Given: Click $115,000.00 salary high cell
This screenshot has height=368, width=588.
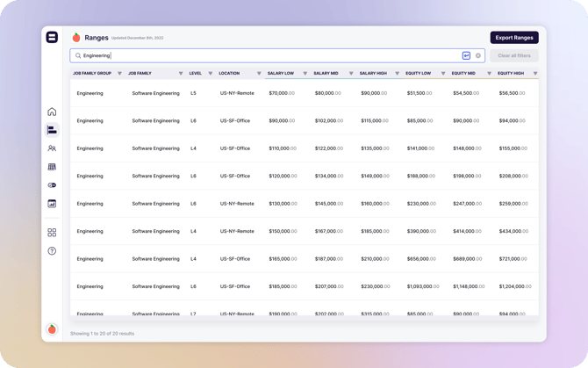Looking at the screenshot, I should pos(375,121).
